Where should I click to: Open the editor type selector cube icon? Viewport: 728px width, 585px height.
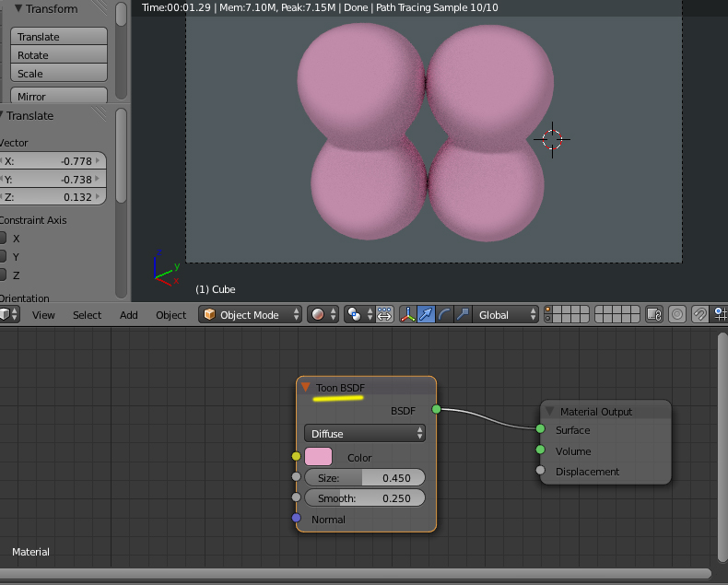point(9,314)
